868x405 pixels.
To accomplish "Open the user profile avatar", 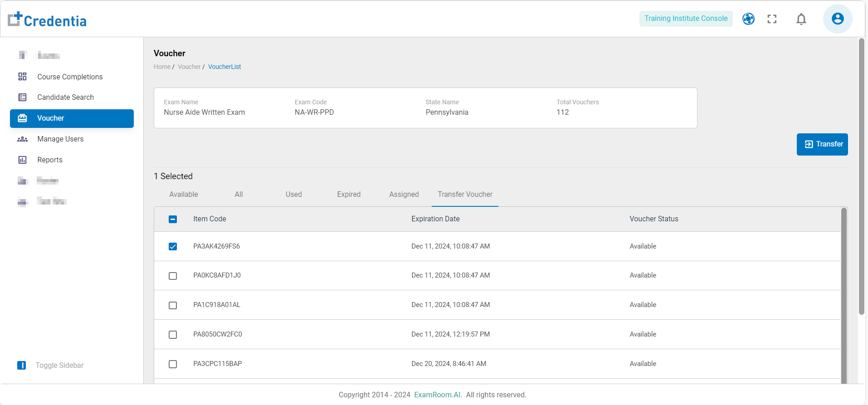I will (838, 19).
